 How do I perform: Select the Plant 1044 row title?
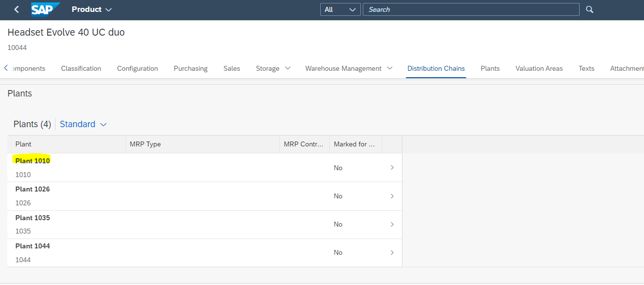pyautogui.click(x=33, y=246)
